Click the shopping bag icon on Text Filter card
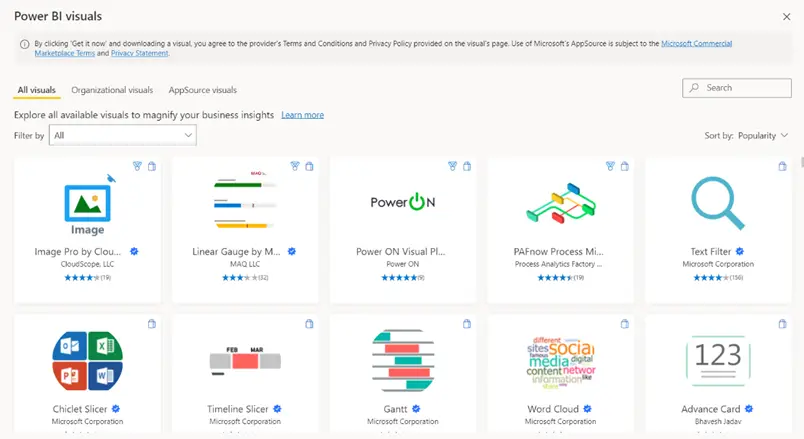Image resolution: width=804 pixels, height=439 pixels. click(x=783, y=166)
